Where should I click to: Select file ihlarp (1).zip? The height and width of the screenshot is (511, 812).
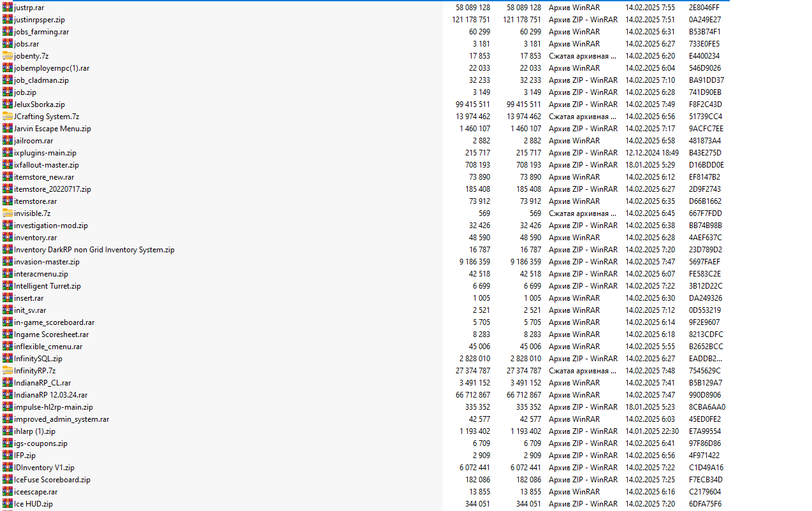click(34, 431)
